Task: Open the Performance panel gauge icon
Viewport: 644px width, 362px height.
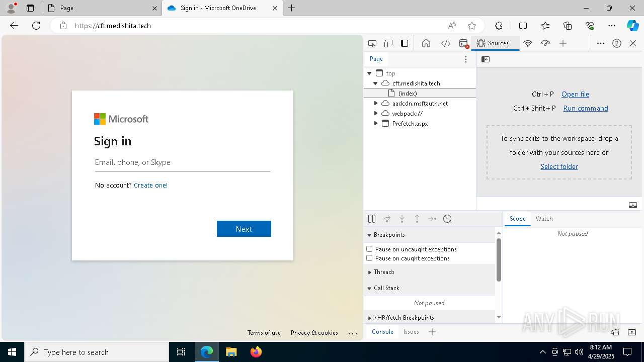Action: click(x=545, y=43)
